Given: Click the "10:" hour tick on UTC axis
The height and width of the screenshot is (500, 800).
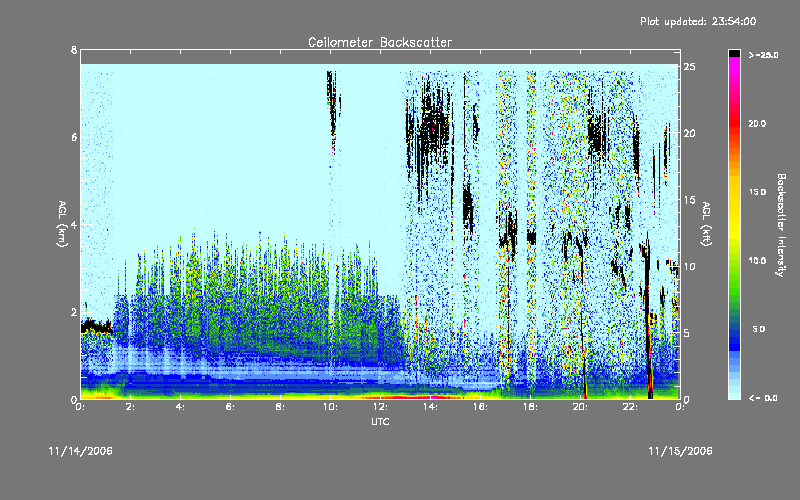Looking at the screenshot, I should (x=330, y=407).
